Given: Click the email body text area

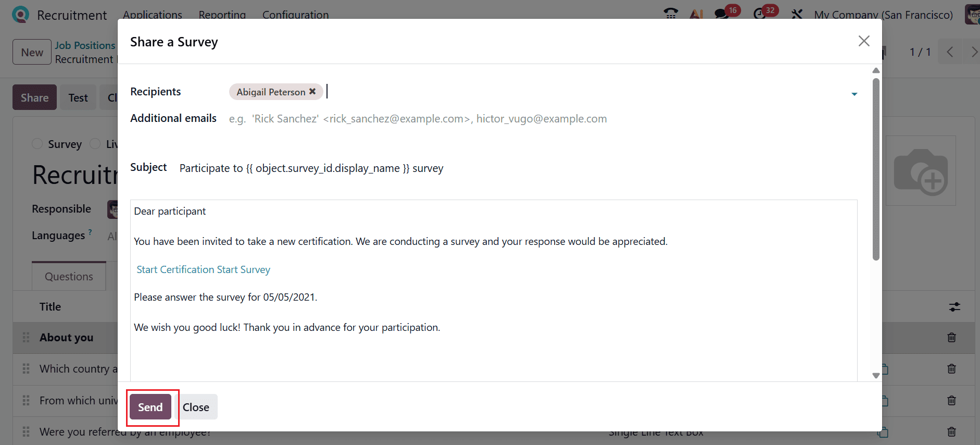Looking at the screenshot, I should [494, 290].
